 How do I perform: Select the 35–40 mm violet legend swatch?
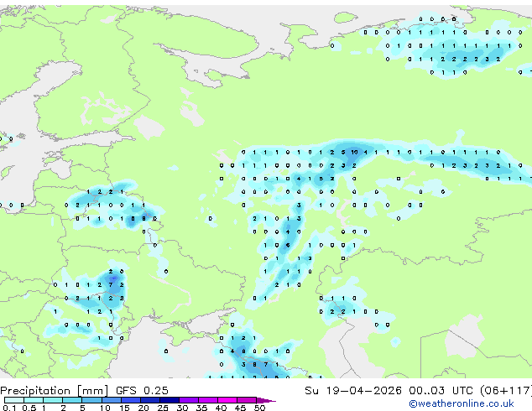pos(207,400)
